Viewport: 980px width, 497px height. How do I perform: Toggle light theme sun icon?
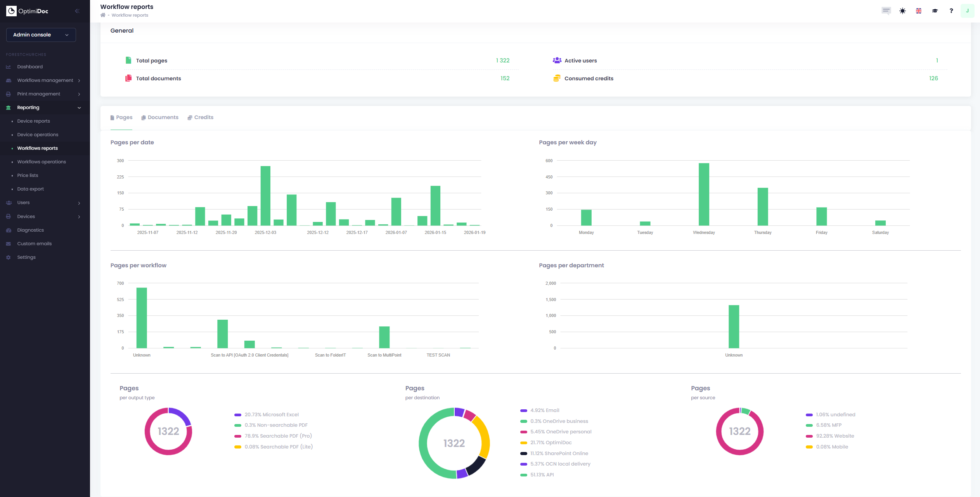click(x=902, y=11)
